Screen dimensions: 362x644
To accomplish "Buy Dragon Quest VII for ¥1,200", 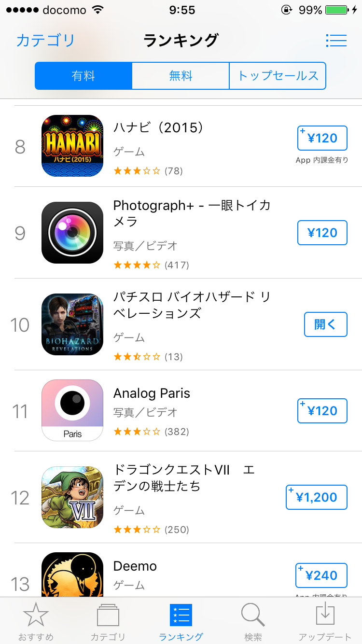I will [316, 497].
